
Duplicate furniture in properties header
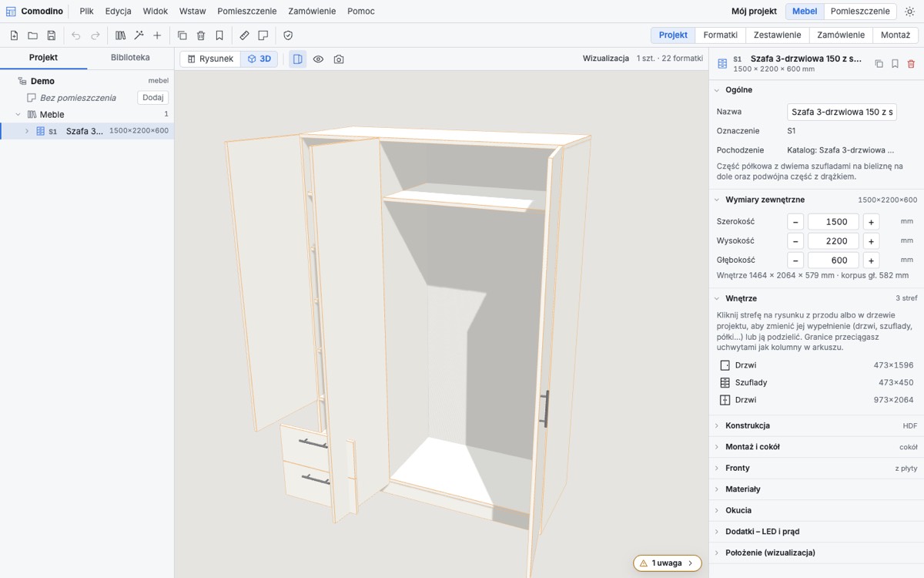coord(879,64)
